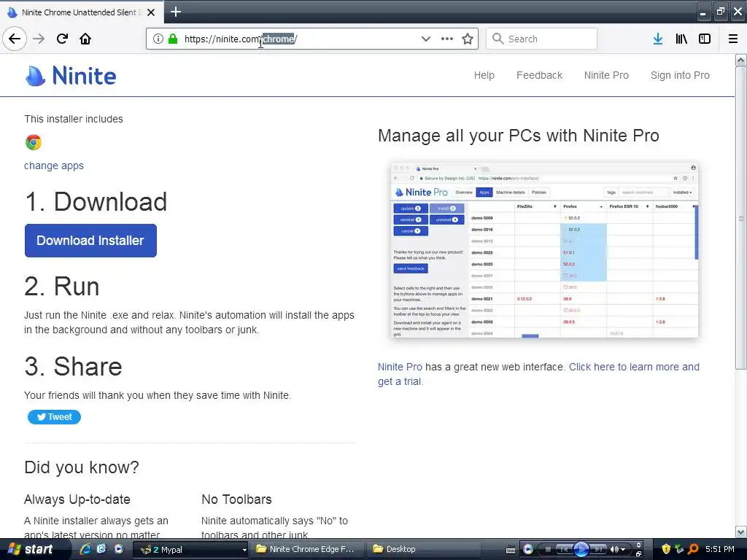The height and width of the screenshot is (560, 747).
Task: Show site information via the info icon
Action: coord(158,39)
